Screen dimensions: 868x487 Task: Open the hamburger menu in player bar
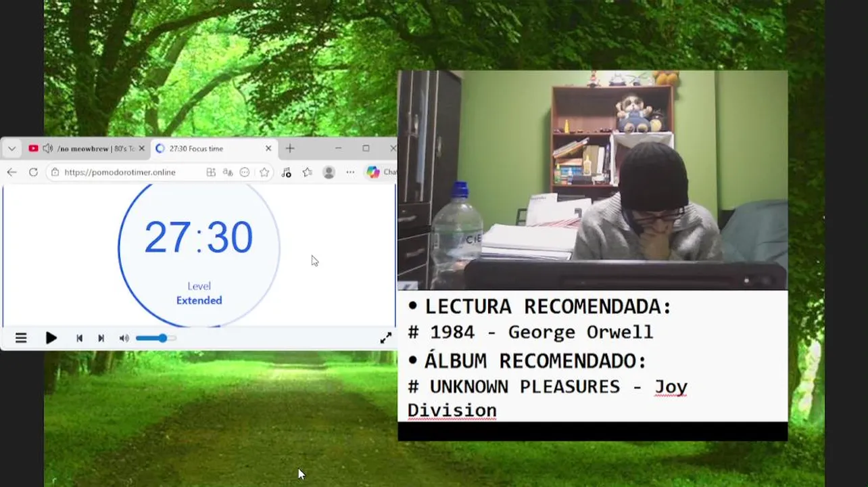pos(21,338)
